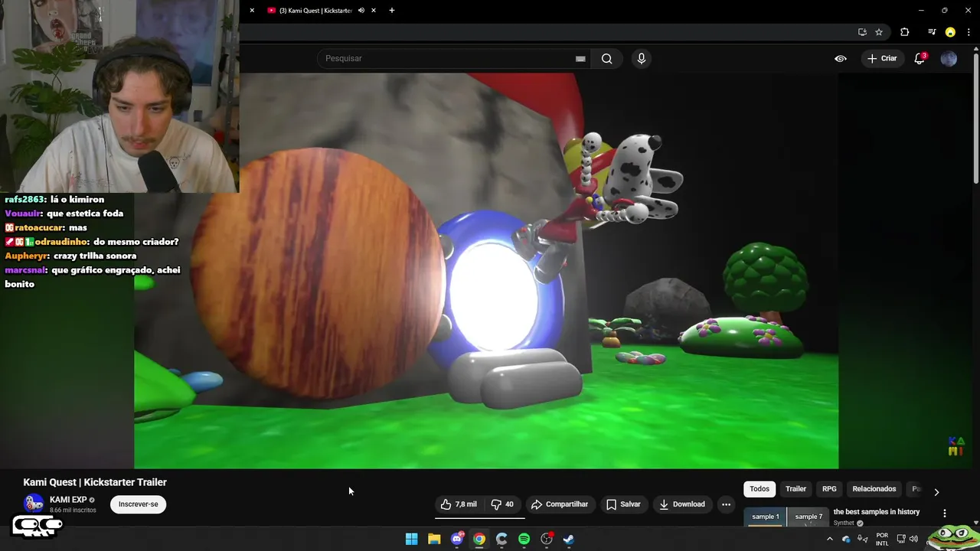Open the KAMI EXP channel avatar
This screenshot has height=551, width=980.
coord(34,504)
